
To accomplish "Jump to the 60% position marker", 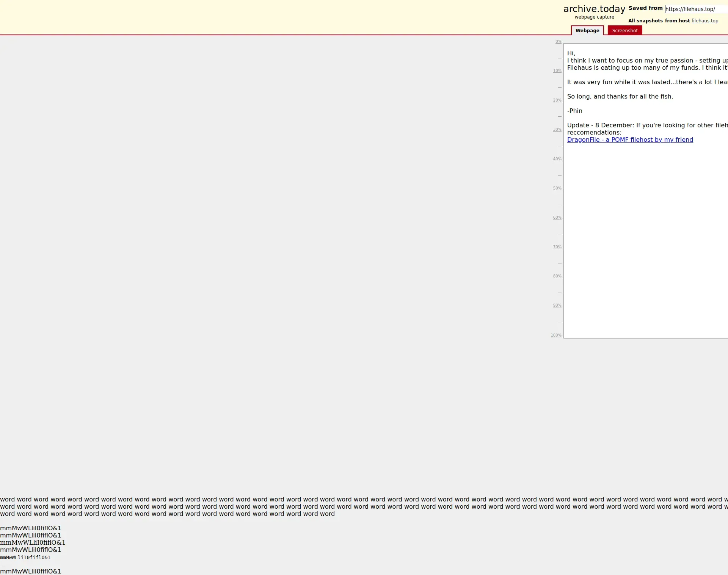I will coord(557,218).
